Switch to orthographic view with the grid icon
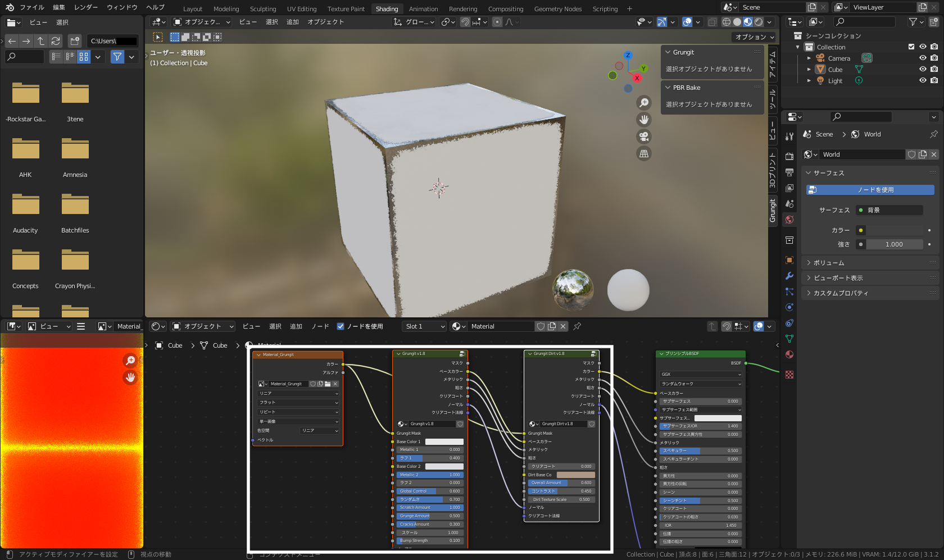 pyautogui.click(x=644, y=154)
